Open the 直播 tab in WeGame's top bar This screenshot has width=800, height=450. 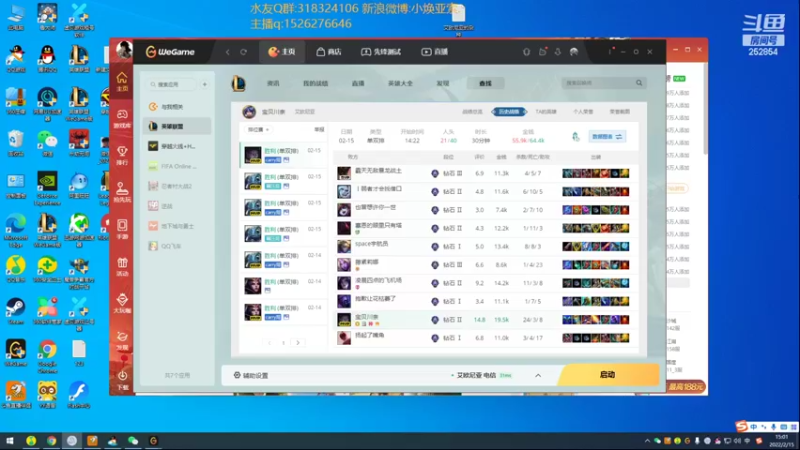434,52
